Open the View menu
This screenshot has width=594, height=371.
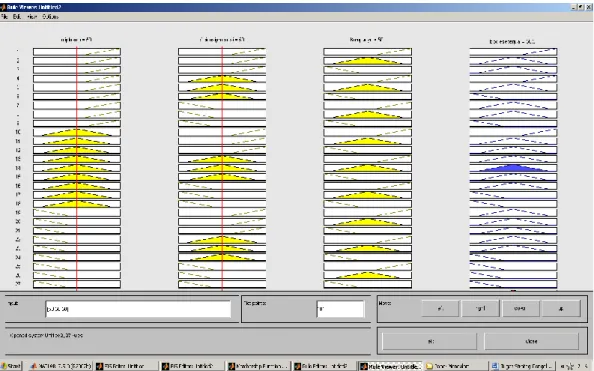point(32,17)
